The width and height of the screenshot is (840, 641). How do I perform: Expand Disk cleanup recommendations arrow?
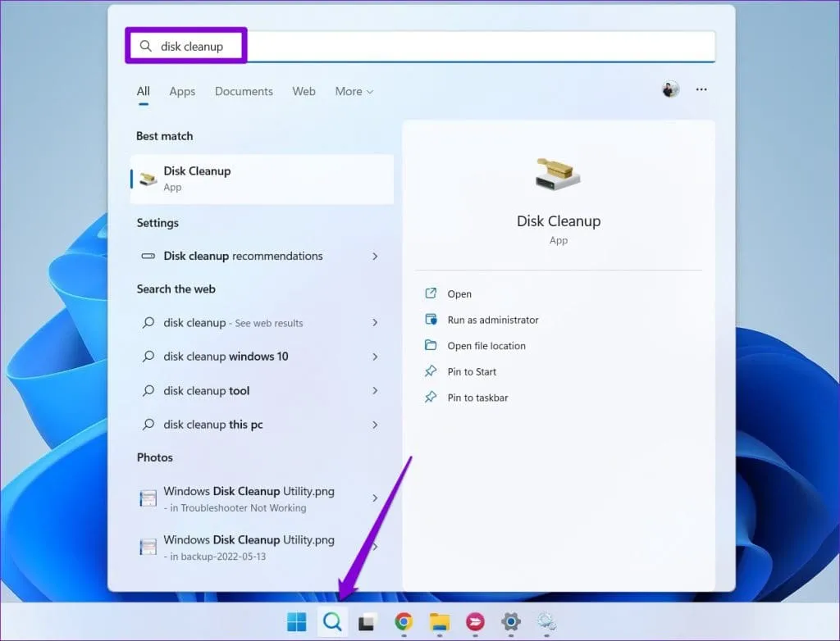pos(375,256)
